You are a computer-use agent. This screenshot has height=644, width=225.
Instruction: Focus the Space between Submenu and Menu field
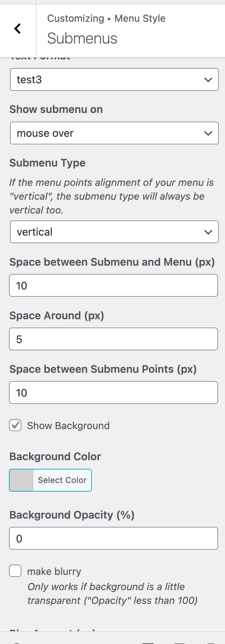[x=114, y=286]
